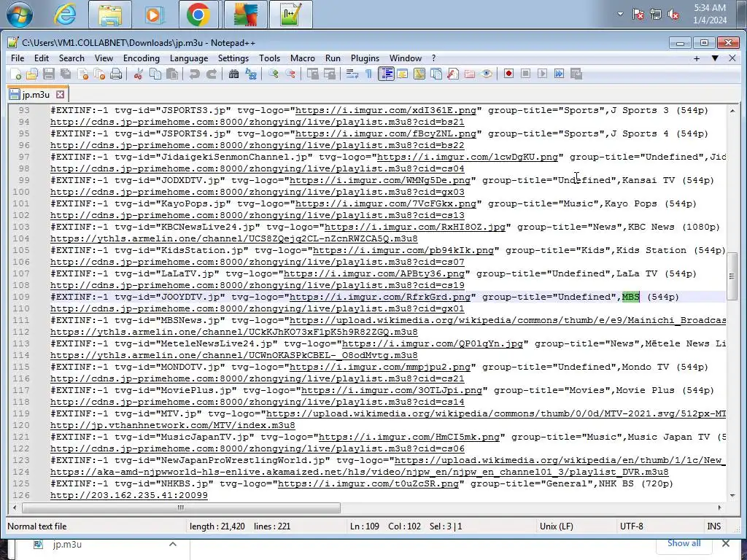Click the Stop Recording macro icon
747x560 pixels.
point(525,74)
